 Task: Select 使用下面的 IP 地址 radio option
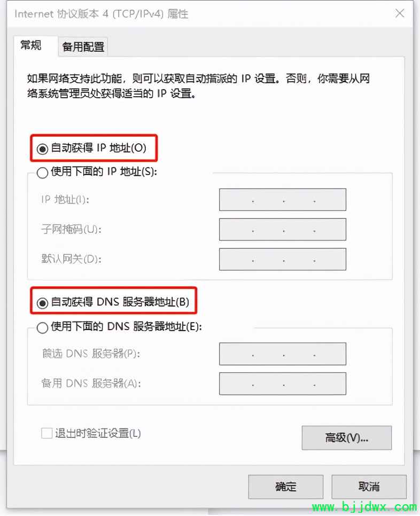[x=42, y=173]
